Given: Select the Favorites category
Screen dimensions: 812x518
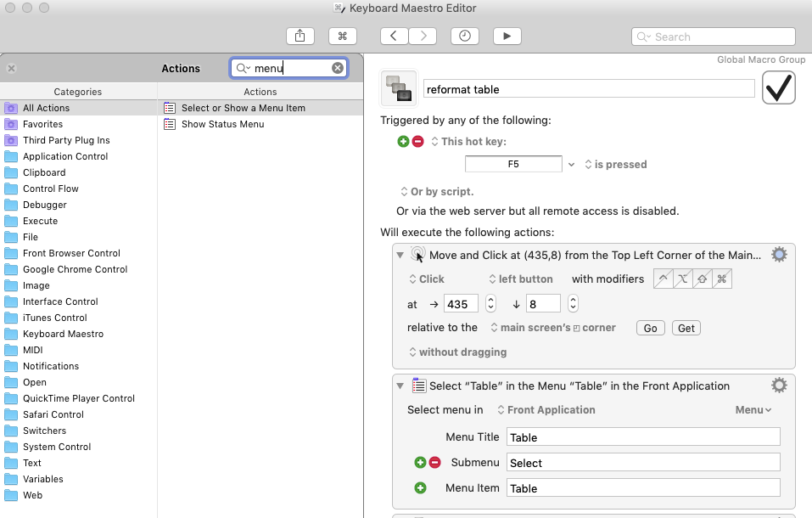Looking at the screenshot, I should pyautogui.click(x=79, y=124).
